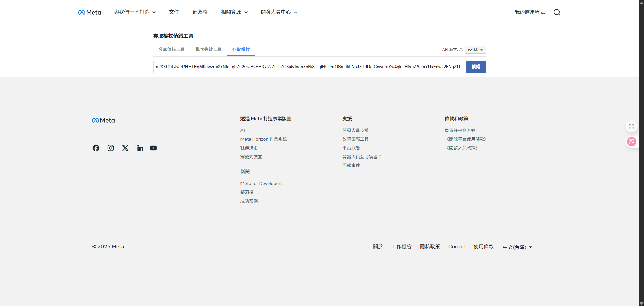Select the 批次失效工具 tab

point(208,49)
